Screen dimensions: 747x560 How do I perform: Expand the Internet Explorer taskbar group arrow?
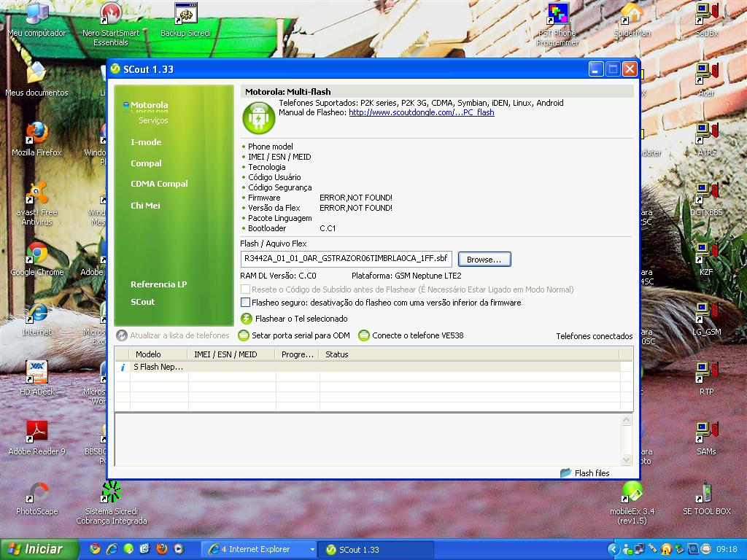312,549
